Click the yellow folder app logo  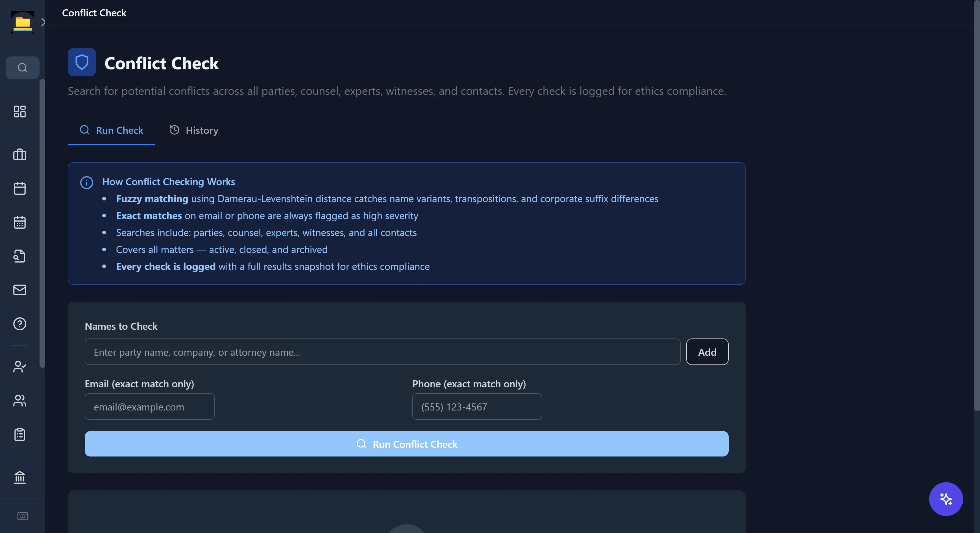pyautogui.click(x=22, y=22)
